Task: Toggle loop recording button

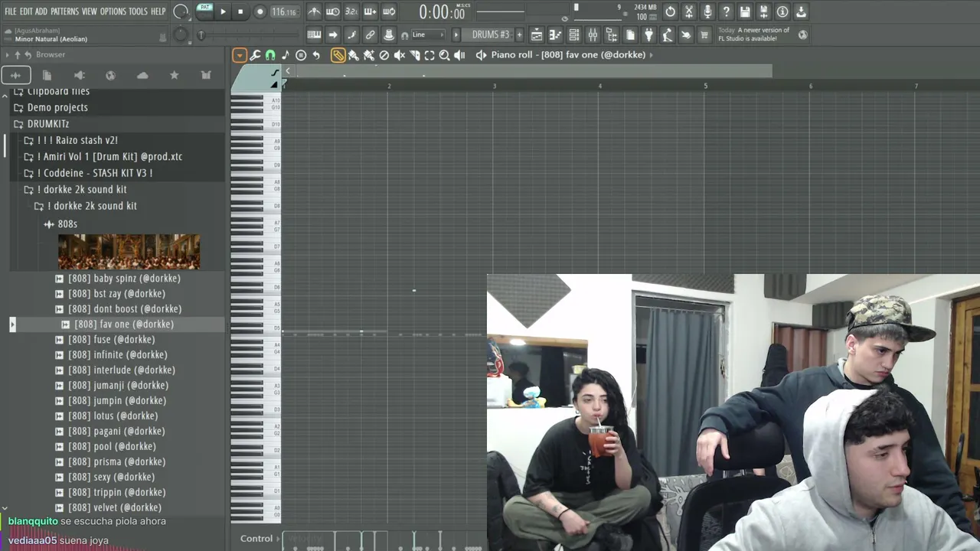Action: coord(389,11)
